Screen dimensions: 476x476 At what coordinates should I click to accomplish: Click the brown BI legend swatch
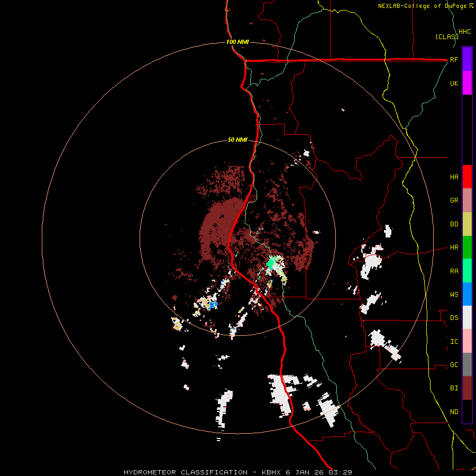(467, 388)
